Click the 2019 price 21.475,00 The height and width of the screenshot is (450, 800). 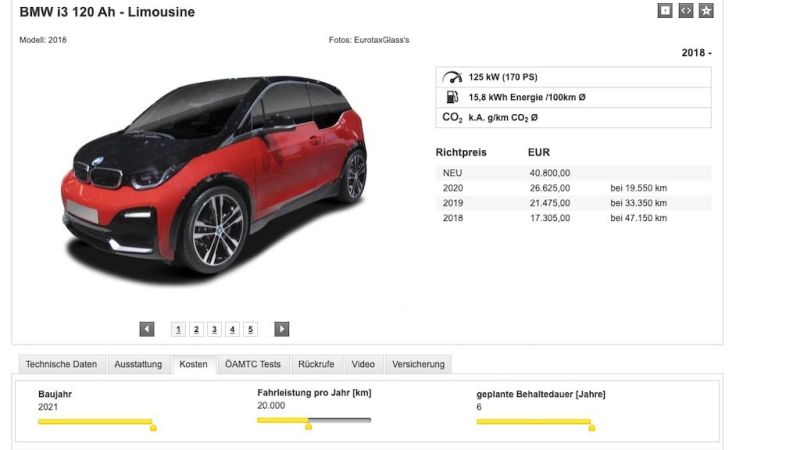(550, 203)
